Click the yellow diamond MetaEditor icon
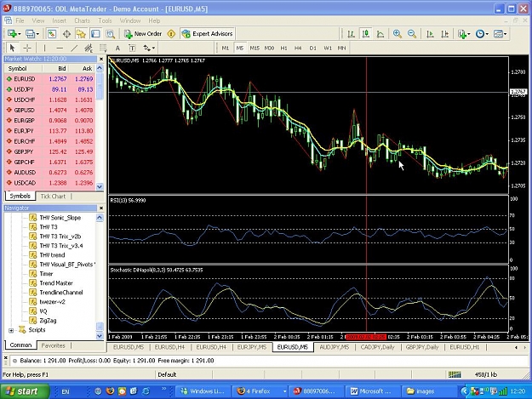The image size is (532, 399). 172,33
